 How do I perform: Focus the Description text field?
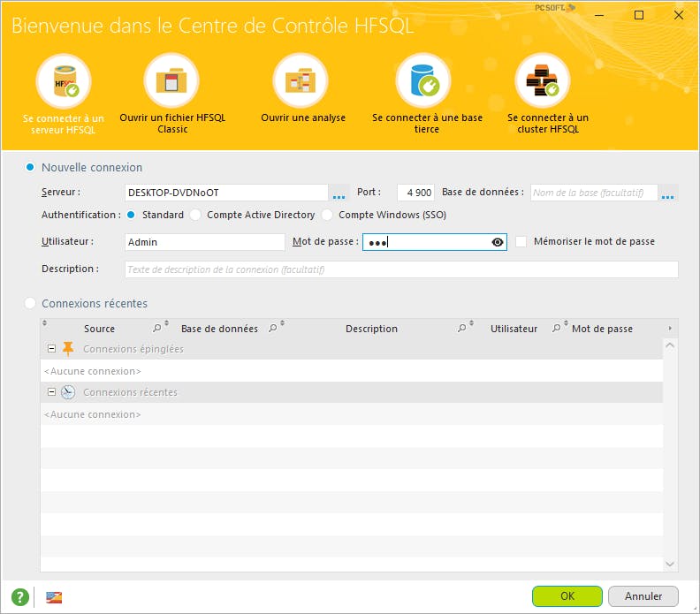[401, 269]
